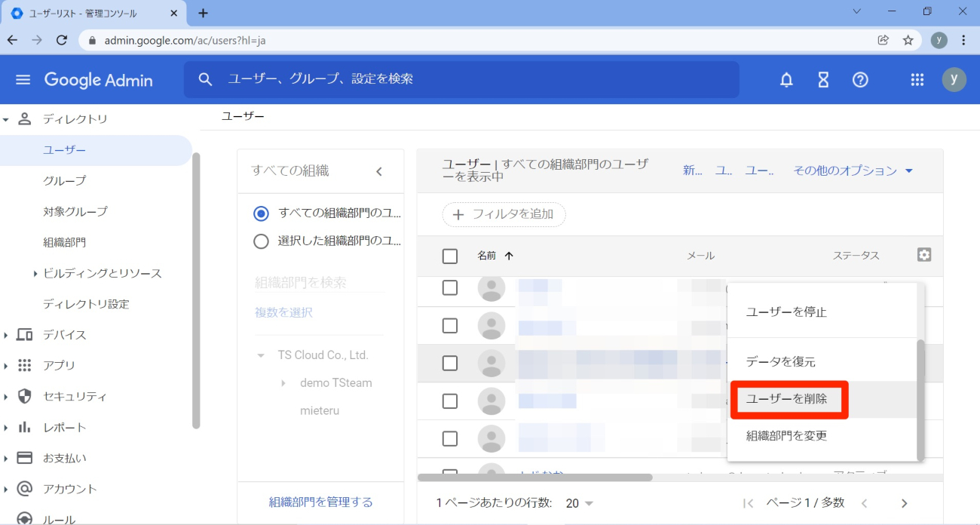Open the その他のオプション dropdown
The image size is (980, 525).
[853, 171]
